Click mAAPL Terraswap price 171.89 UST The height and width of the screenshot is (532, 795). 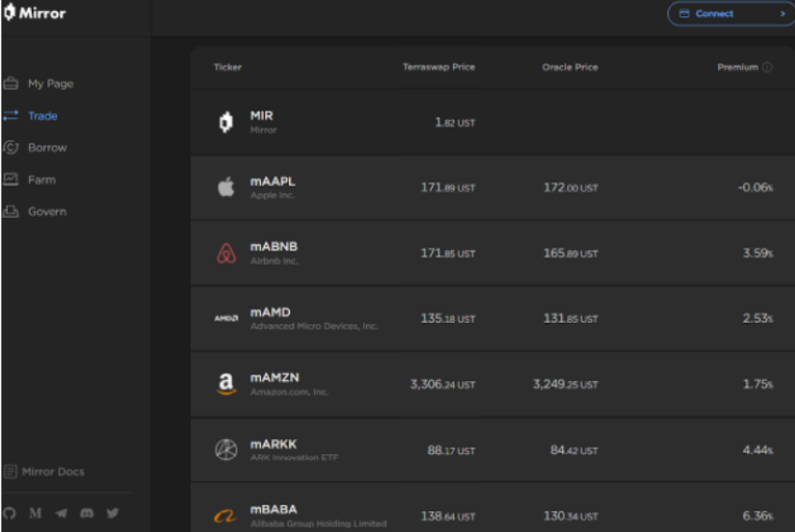click(x=449, y=188)
